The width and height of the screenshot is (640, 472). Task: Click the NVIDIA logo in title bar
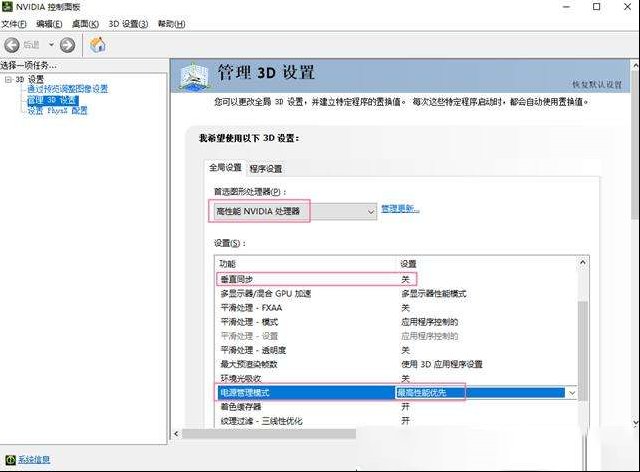coord(7,7)
